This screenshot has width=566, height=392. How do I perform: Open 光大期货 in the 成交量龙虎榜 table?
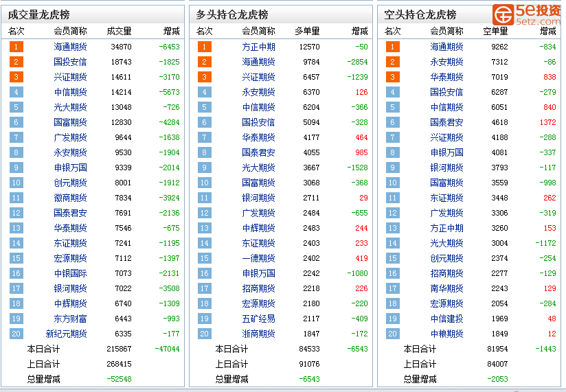click(x=70, y=108)
